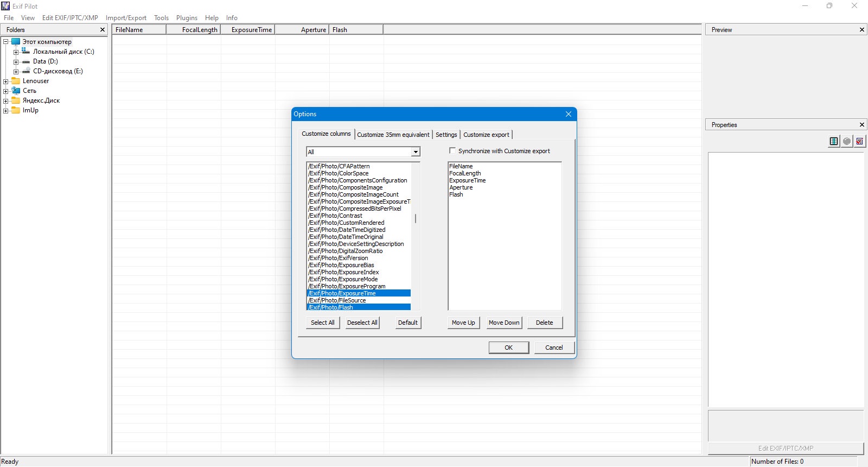Click the gray circle icon in Properties toolbar

[x=847, y=141]
